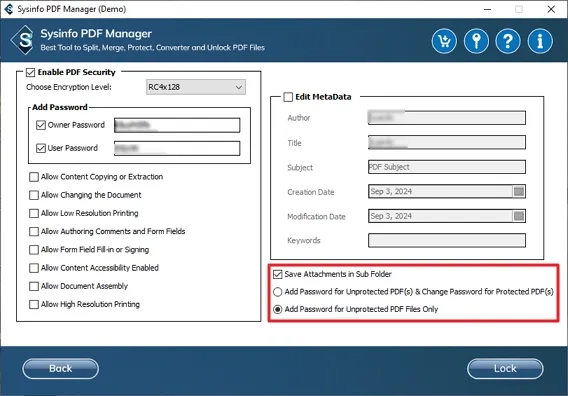Click the Lock button
Viewport: 568px width, 396px height.
point(505,368)
